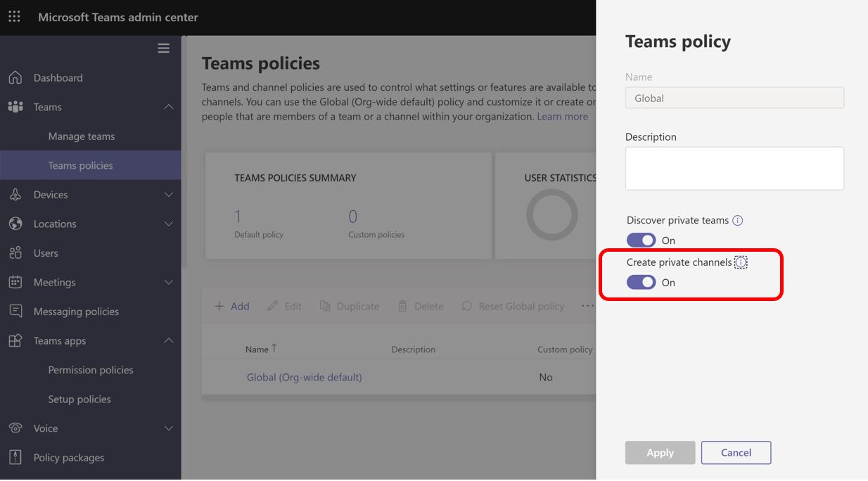Click the info icon next to Create private channels

coord(740,262)
